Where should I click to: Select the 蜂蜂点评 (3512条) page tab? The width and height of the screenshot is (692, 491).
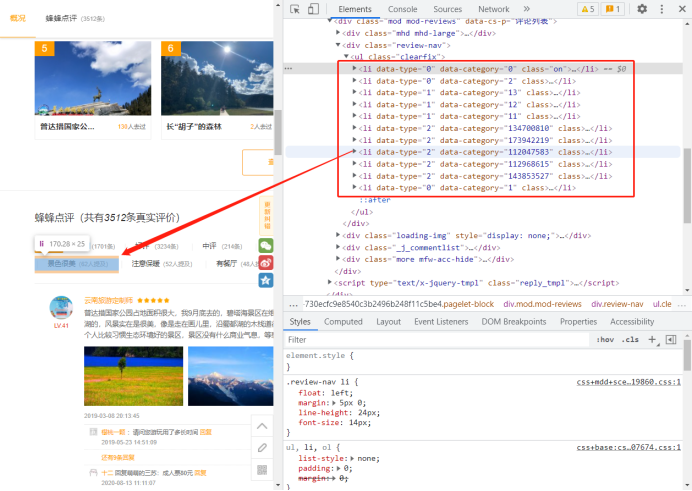click(x=75, y=19)
